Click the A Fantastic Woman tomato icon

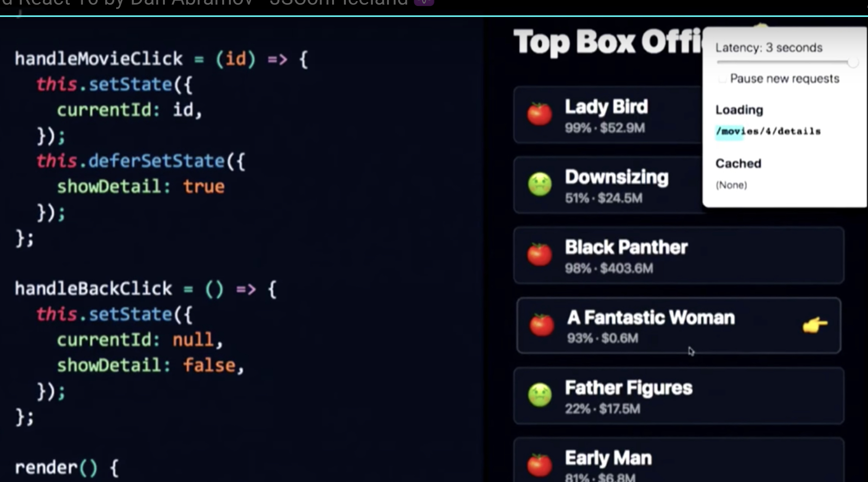click(x=541, y=325)
